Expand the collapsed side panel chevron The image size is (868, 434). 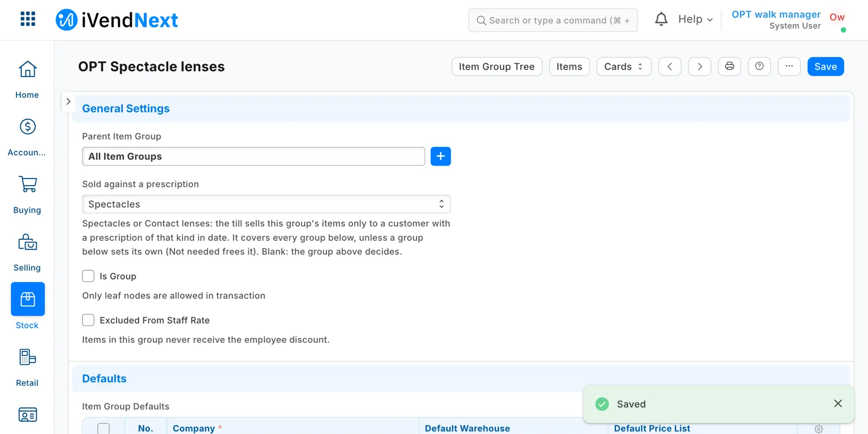pos(68,101)
